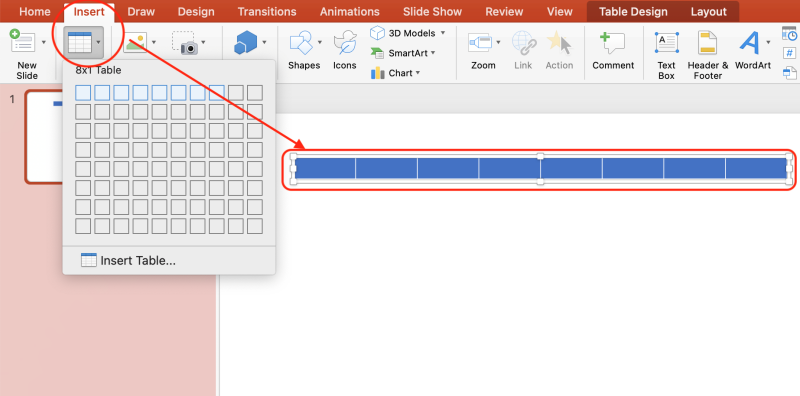Click the last blue table cell
The width and height of the screenshot is (800, 396).
coord(756,168)
